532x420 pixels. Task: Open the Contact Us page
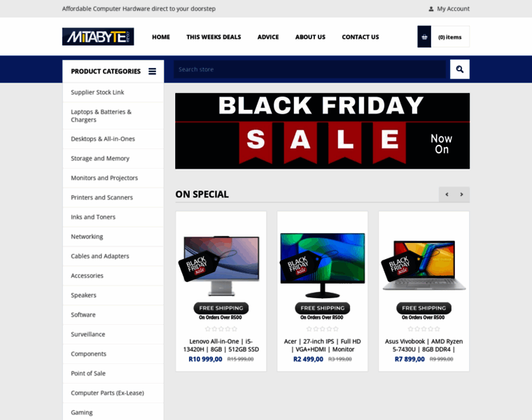pos(360,37)
